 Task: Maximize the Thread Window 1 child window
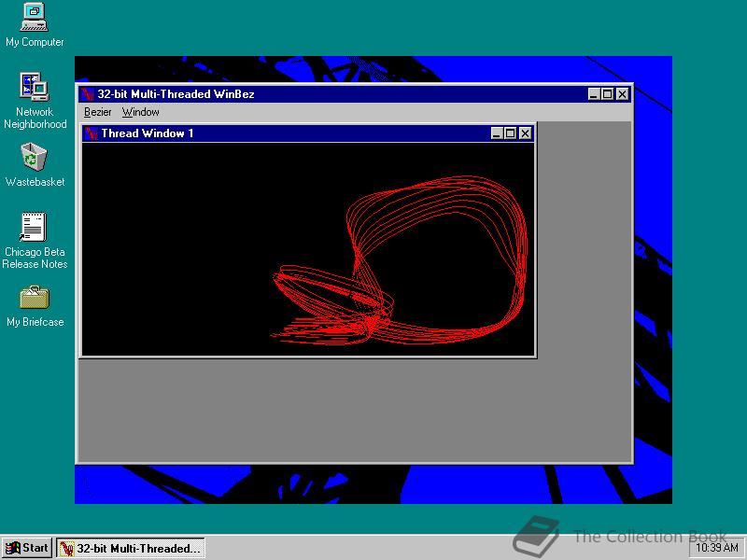pos(510,133)
